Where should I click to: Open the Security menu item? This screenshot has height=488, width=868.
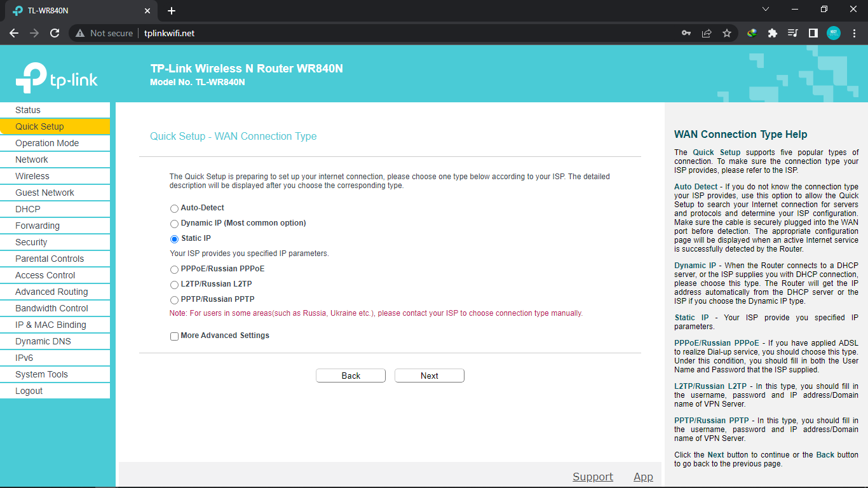55,242
